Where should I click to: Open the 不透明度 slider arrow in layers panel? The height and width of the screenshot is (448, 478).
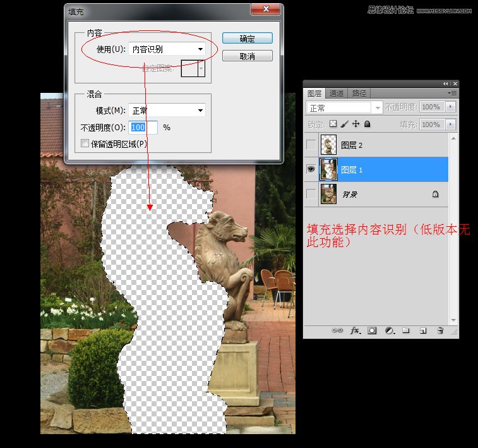[x=450, y=107]
